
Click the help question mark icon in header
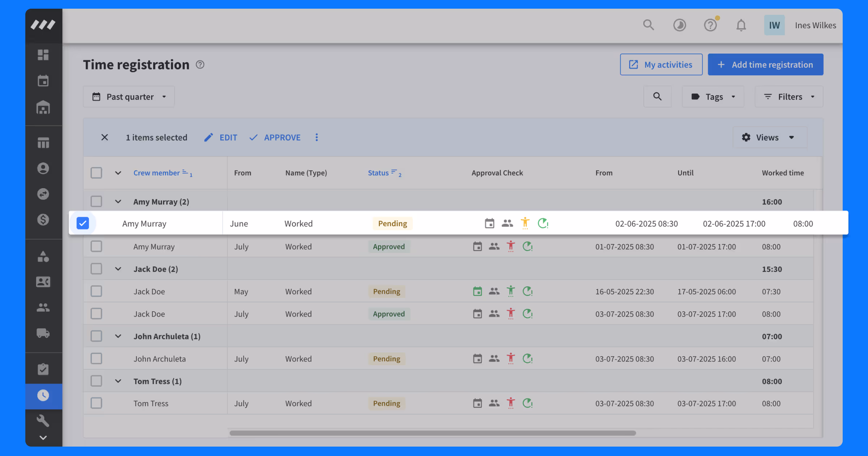click(710, 25)
